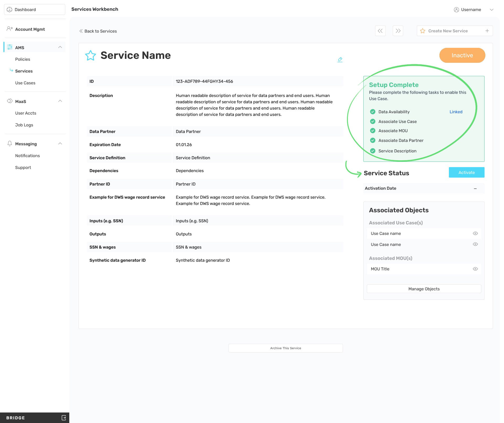Click the BRIDGE collapse icon at bottom

pyautogui.click(x=64, y=417)
